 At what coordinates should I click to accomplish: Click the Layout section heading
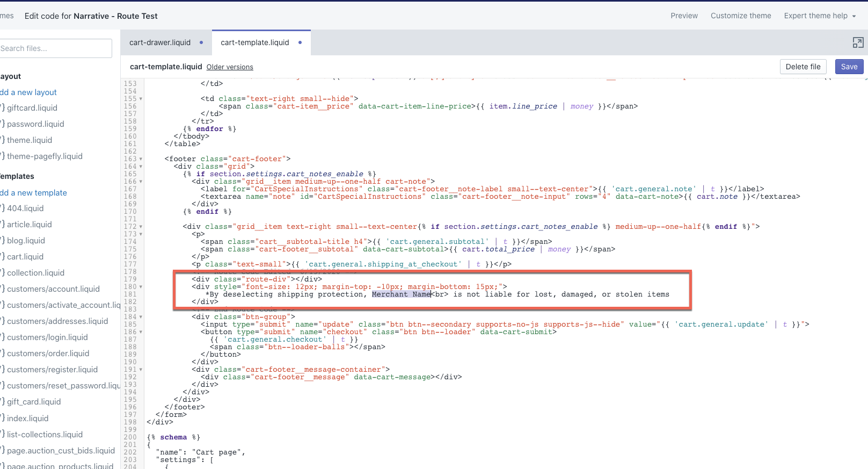tap(11, 76)
